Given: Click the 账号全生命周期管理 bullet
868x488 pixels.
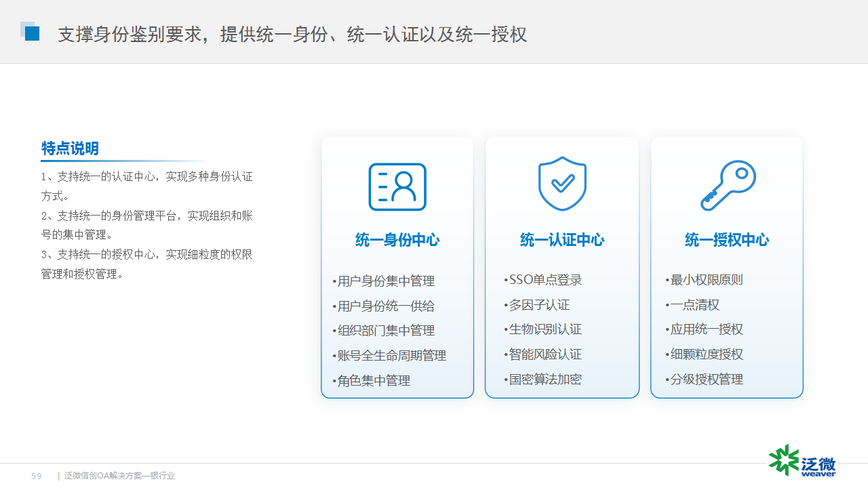Looking at the screenshot, I should (x=389, y=356).
